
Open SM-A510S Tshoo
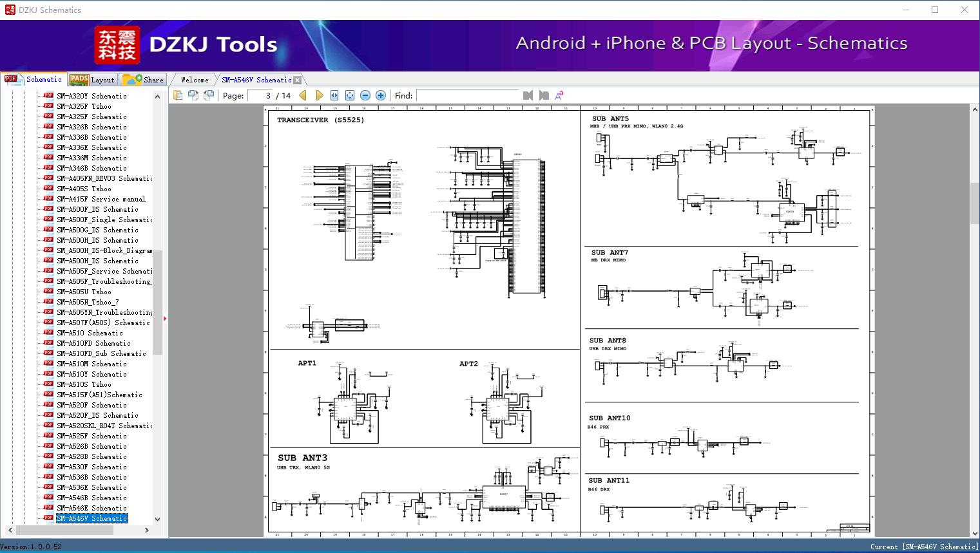coord(84,384)
